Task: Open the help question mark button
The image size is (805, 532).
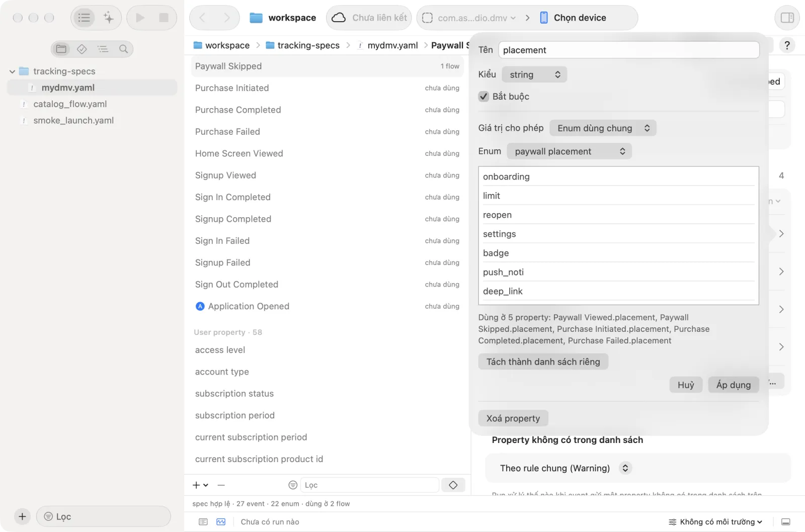Action: tap(787, 45)
